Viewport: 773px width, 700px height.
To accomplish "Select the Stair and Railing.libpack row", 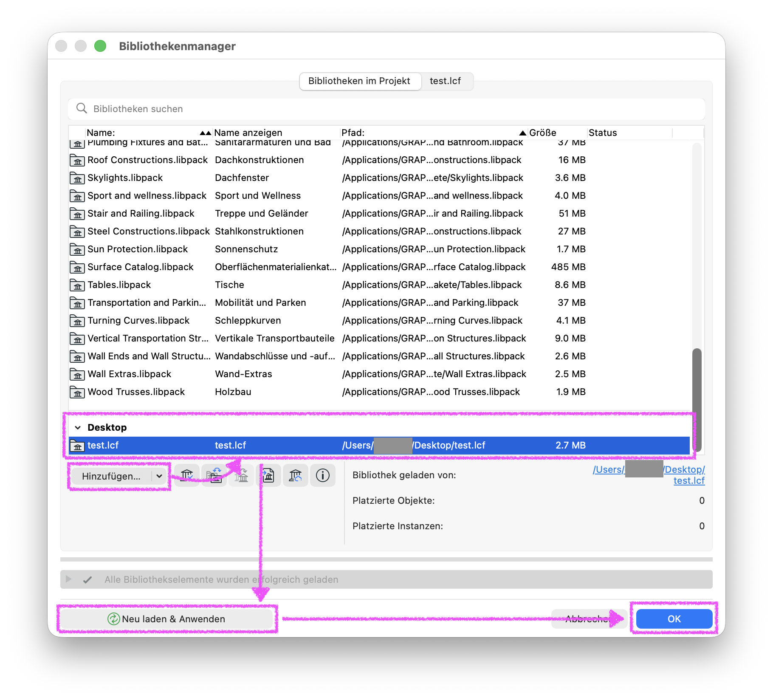I will [379, 214].
